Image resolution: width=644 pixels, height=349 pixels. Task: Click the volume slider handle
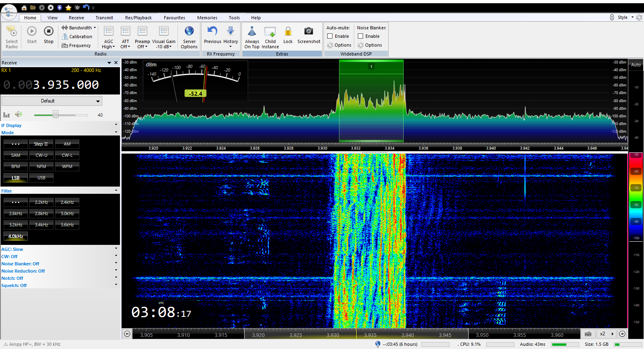(56, 115)
